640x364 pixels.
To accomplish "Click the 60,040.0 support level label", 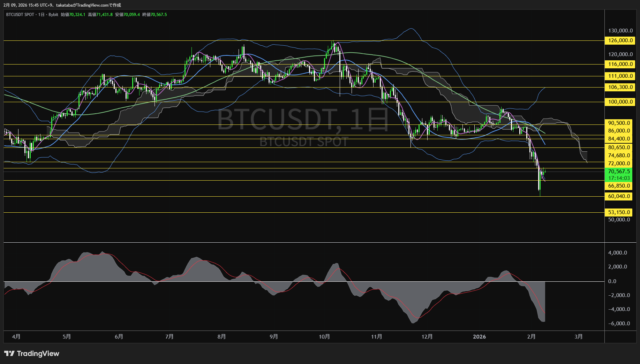I will (619, 196).
